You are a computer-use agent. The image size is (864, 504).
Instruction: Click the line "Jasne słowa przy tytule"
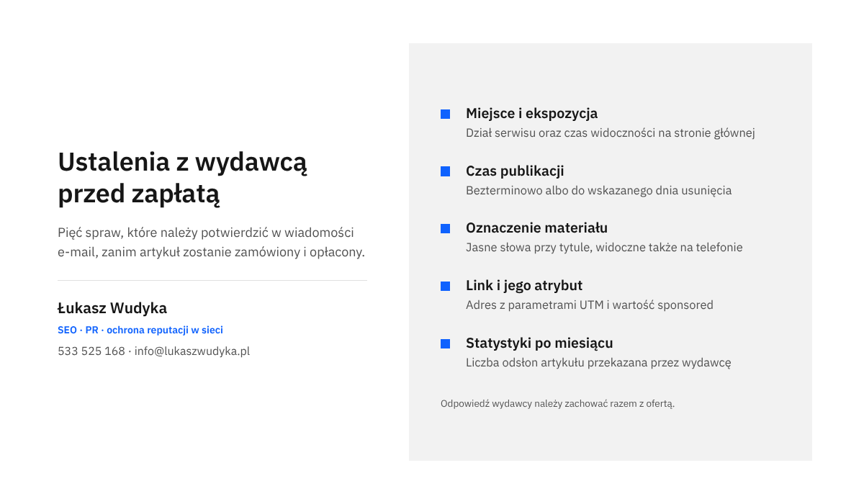(604, 248)
